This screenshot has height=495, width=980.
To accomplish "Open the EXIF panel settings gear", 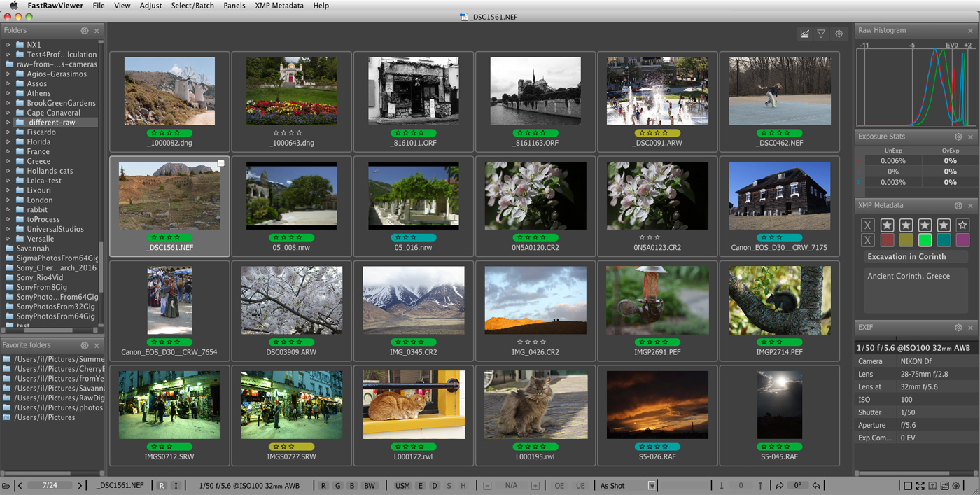I will click(958, 327).
